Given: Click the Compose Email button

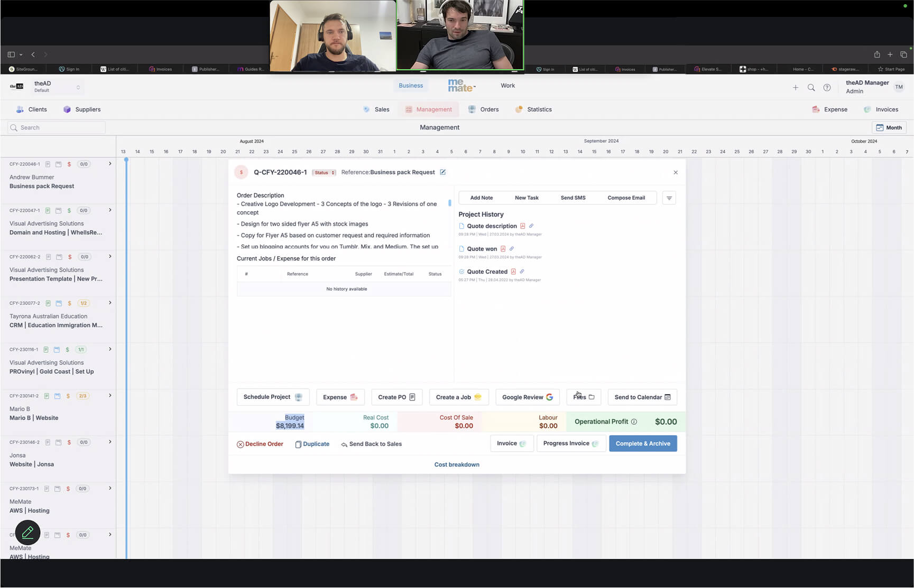Looking at the screenshot, I should 626,198.
